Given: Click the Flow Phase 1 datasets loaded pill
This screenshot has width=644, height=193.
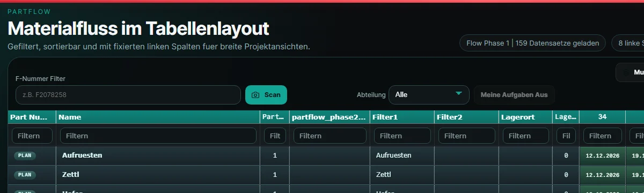Looking at the screenshot, I should click(x=532, y=43).
